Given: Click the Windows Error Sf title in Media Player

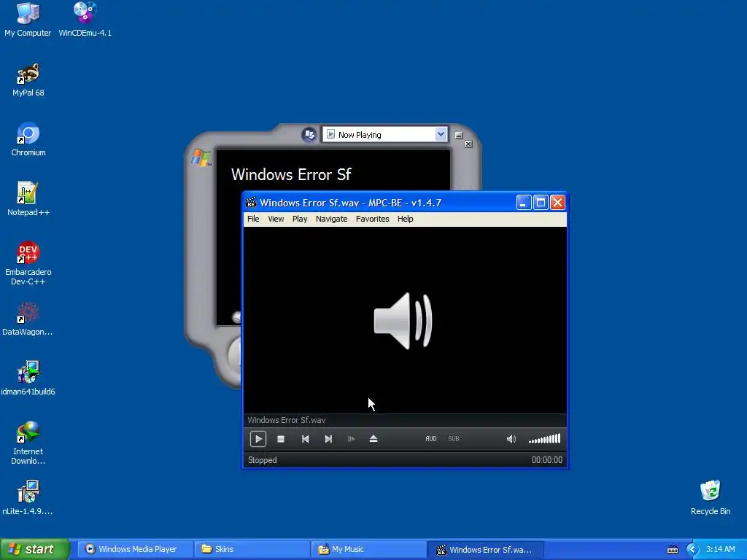Looking at the screenshot, I should coord(290,175).
